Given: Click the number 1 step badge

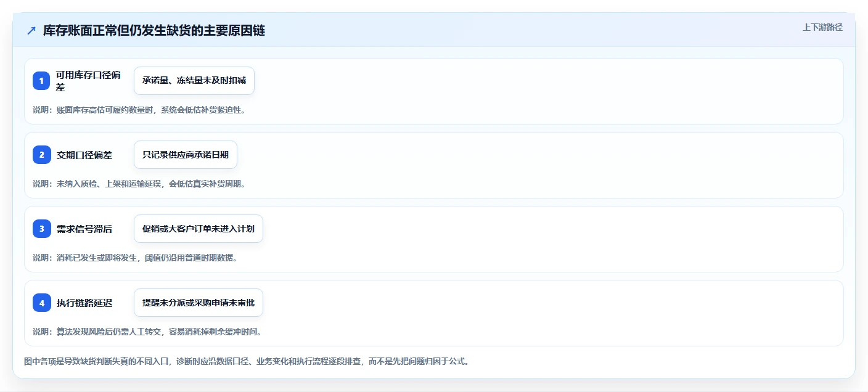Looking at the screenshot, I should point(41,81).
